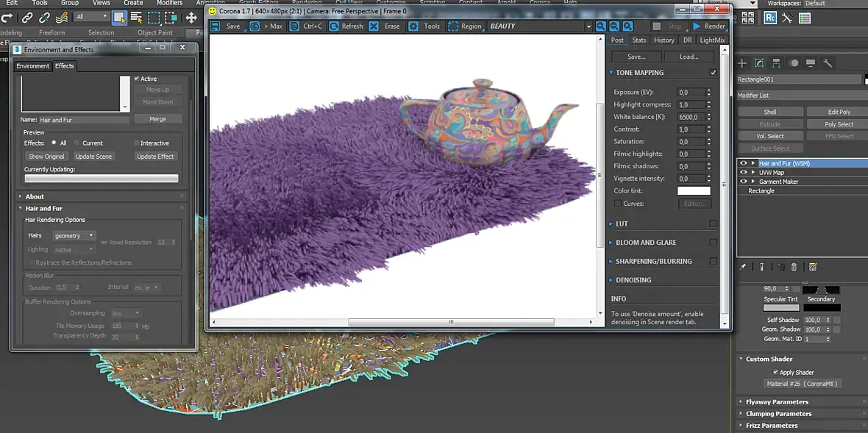Expand the Bloom and Glare section
This screenshot has width=868, height=433.
coord(646,243)
